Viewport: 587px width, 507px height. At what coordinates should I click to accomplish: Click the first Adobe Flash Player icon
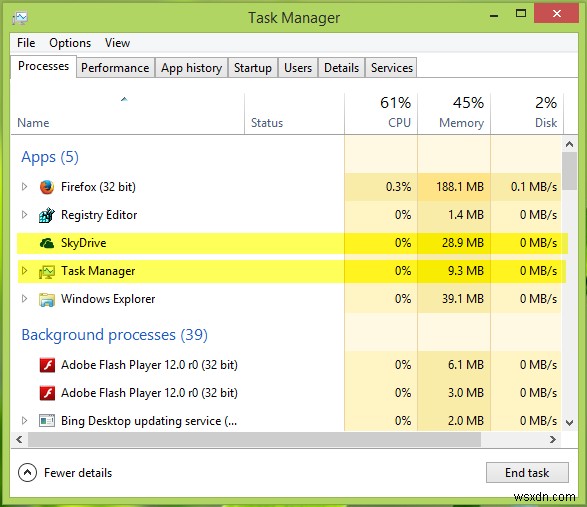[47, 365]
